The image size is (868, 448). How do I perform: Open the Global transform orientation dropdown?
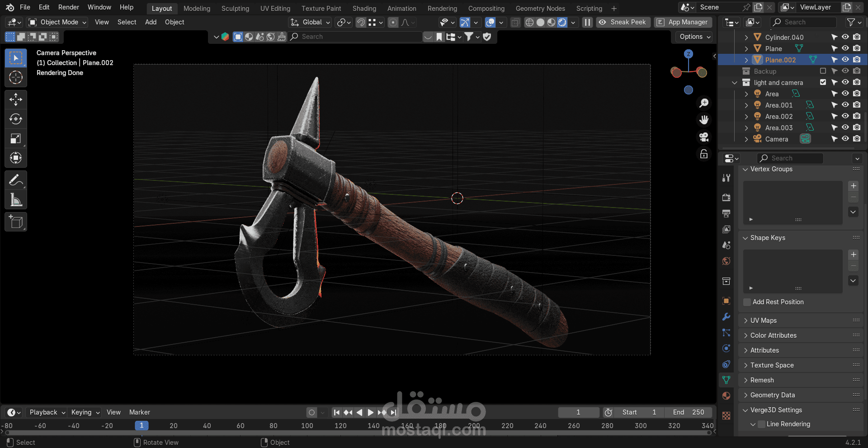click(x=310, y=22)
